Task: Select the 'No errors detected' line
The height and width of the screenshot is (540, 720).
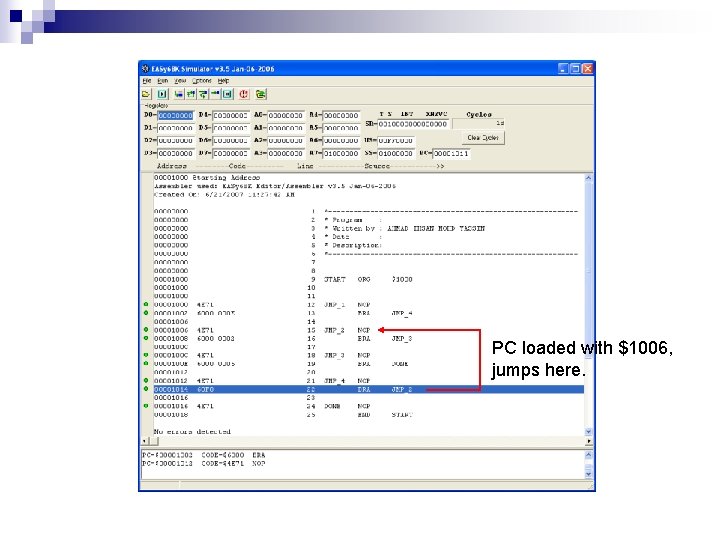Action: 192,432
